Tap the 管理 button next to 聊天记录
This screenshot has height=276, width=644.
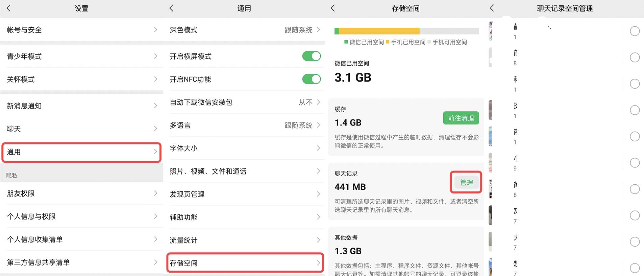[x=466, y=182]
